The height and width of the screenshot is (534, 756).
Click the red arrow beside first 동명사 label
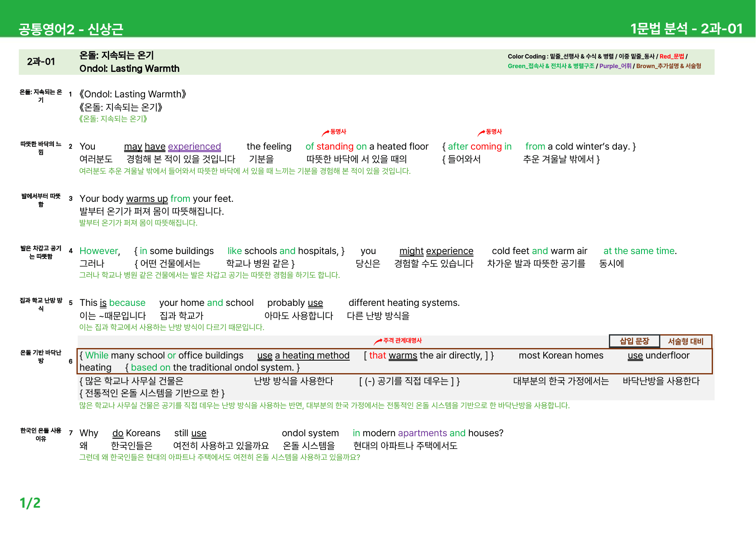(326, 133)
